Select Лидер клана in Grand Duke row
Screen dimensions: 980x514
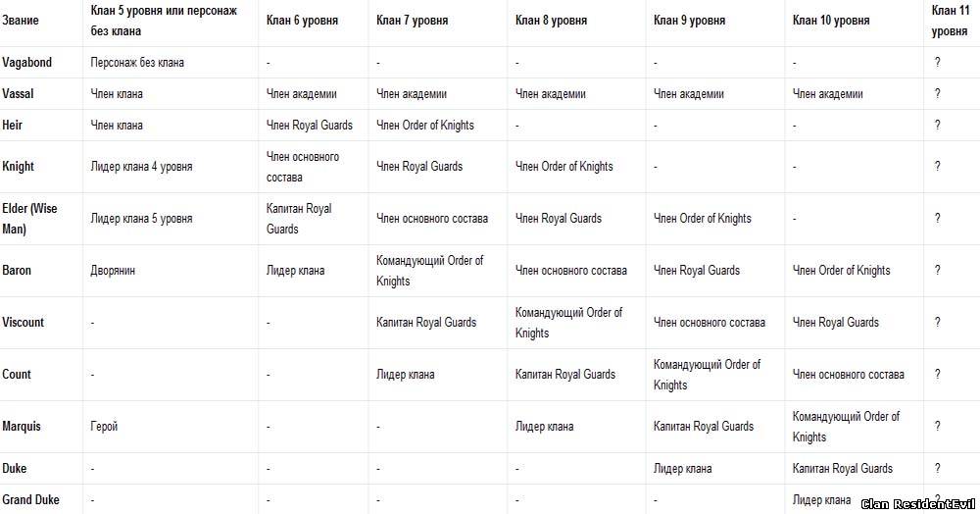coord(821,499)
